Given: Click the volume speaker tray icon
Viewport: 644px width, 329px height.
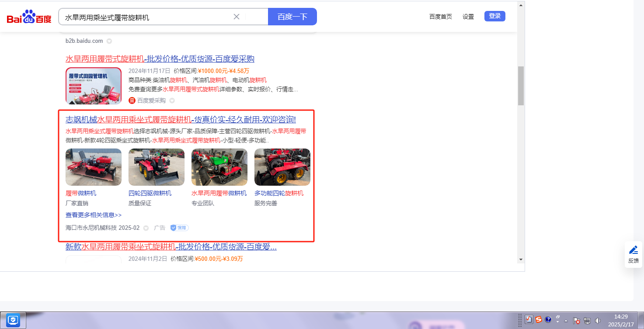Looking at the screenshot, I should point(598,320).
